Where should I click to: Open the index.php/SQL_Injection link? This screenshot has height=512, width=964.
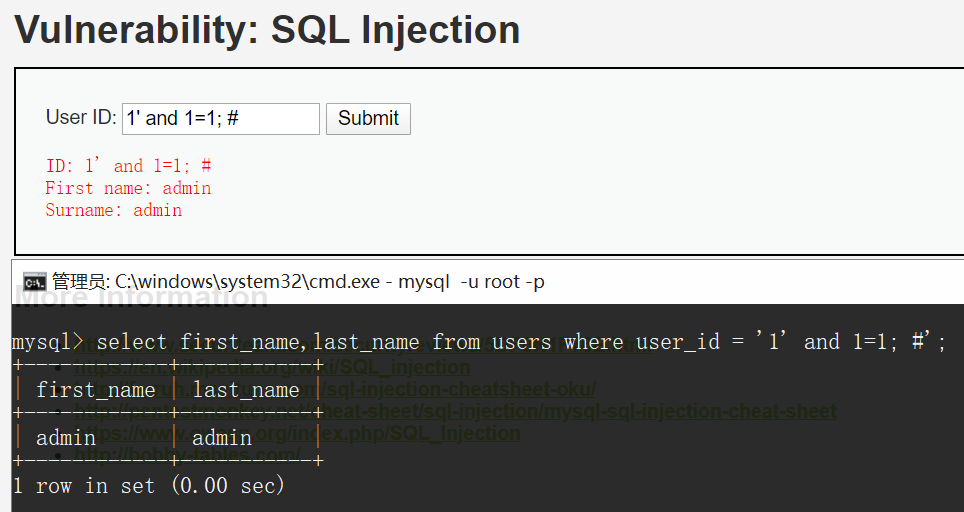(x=298, y=433)
